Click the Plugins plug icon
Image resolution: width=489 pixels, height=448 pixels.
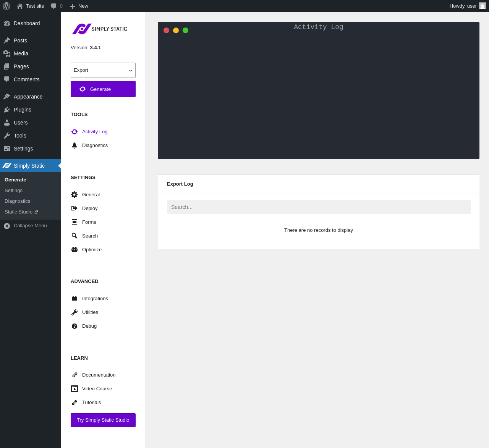coord(7,110)
